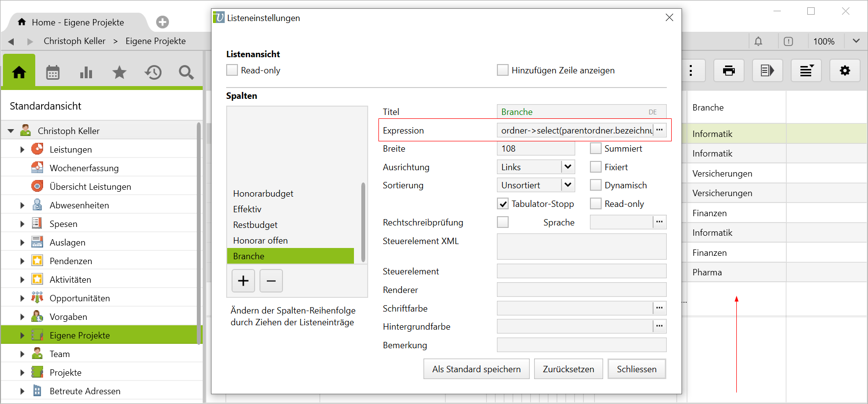Open the bar chart reports icon
Viewport: 868px width, 404px height.
[x=86, y=73]
